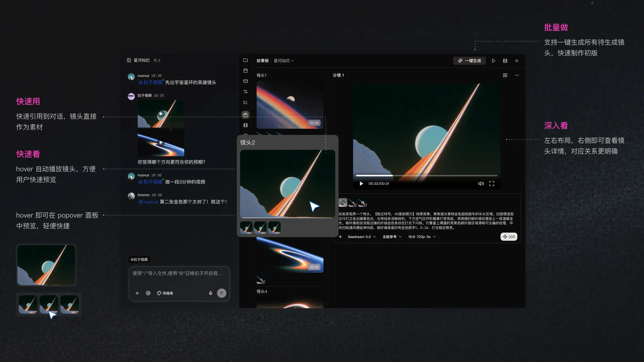This screenshot has width=644, height=362.
Task: Click the sidebar layout icon beside 星河灿烂 chat title
Action: [x=129, y=60]
